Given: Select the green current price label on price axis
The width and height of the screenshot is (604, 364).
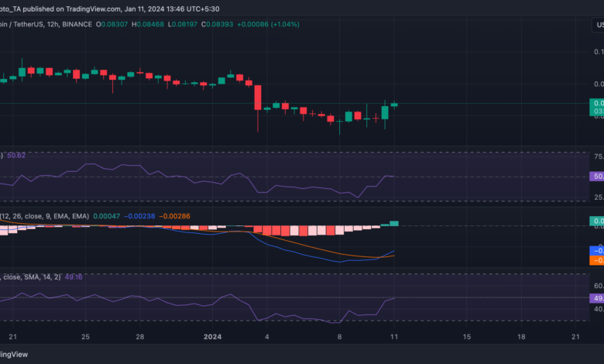Looking at the screenshot, I should 597,107.
